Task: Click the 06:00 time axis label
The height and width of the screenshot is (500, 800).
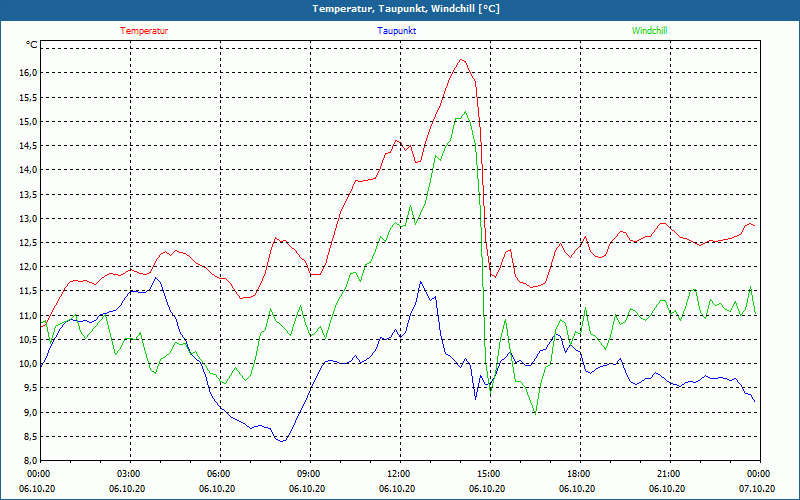Action: pos(220,474)
